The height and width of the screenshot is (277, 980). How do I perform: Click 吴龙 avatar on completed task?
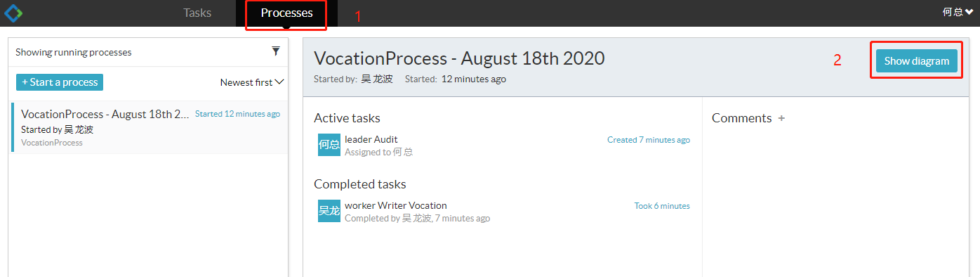329,211
